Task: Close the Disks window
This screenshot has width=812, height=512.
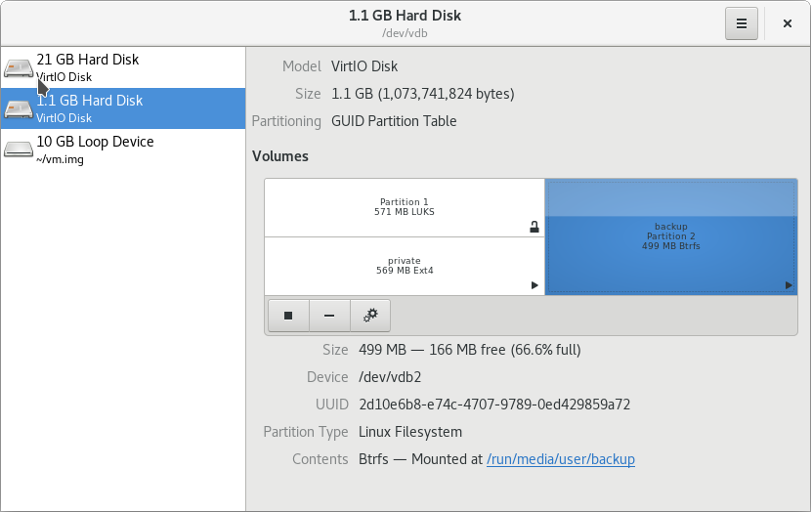Action: pyautogui.click(x=788, y=23)
